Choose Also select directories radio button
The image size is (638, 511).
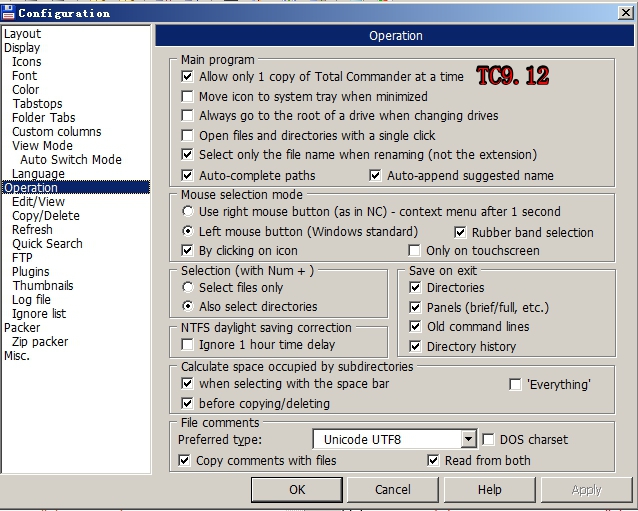tap(188, 306)
